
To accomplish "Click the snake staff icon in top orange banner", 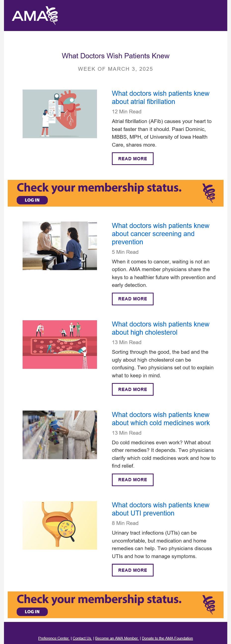I will click(x=209, y=193).
